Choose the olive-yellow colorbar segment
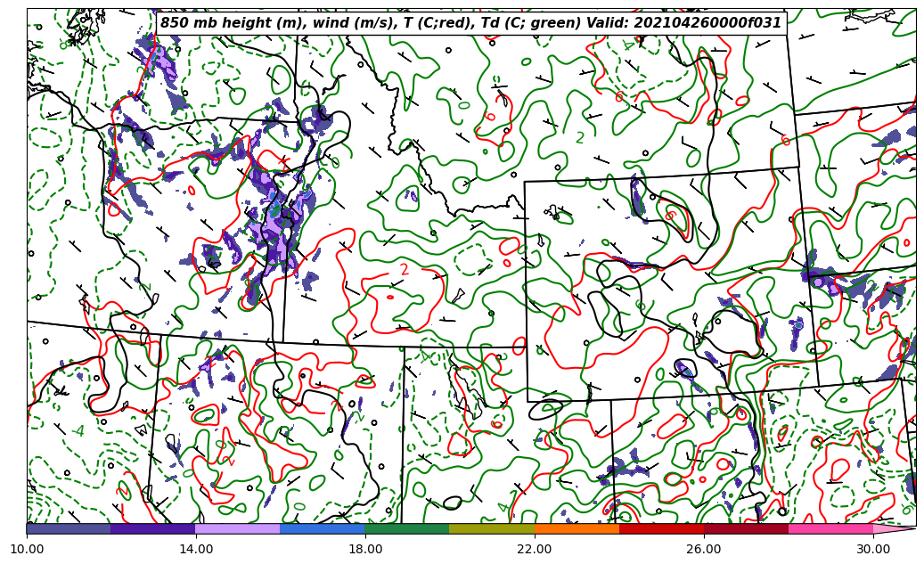924x564 pixels. pos(491,529)
